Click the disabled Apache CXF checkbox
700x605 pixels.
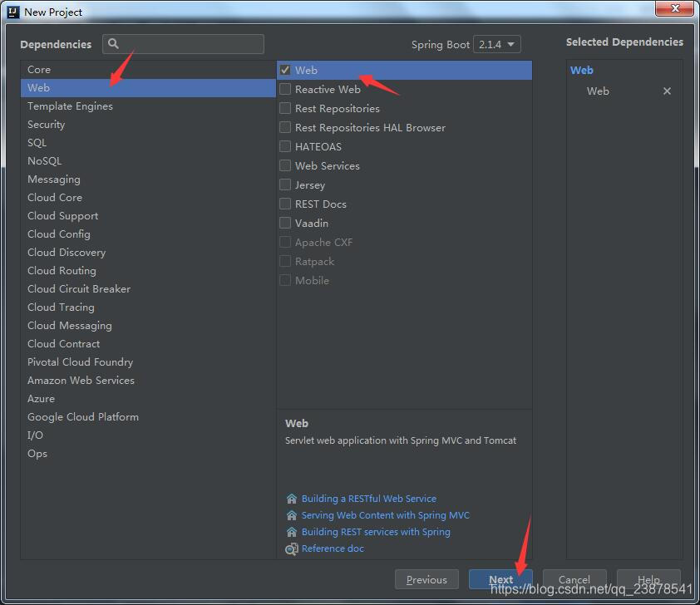[x=285, y=243]
